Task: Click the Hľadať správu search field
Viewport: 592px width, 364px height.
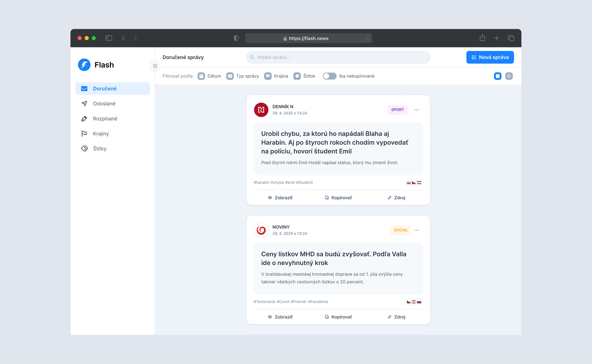Action: [338, 57]
